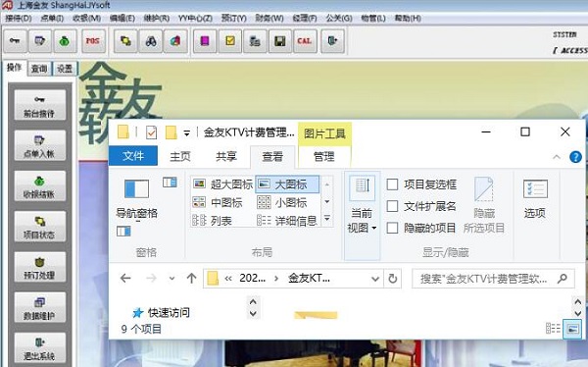This screenshot has height=367, width=588.
Task: Open 前台接待 in the left sidebar
Action: pos(39,105)
